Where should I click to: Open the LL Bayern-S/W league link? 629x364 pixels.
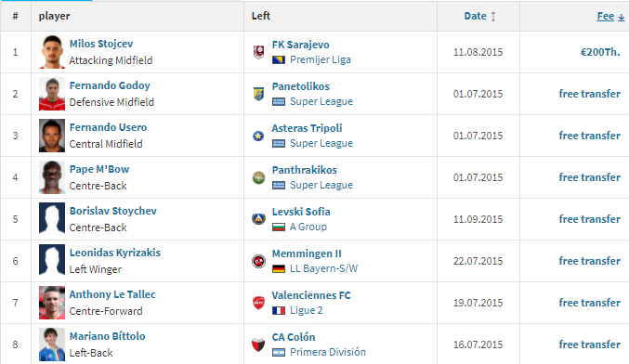[323, 268]
